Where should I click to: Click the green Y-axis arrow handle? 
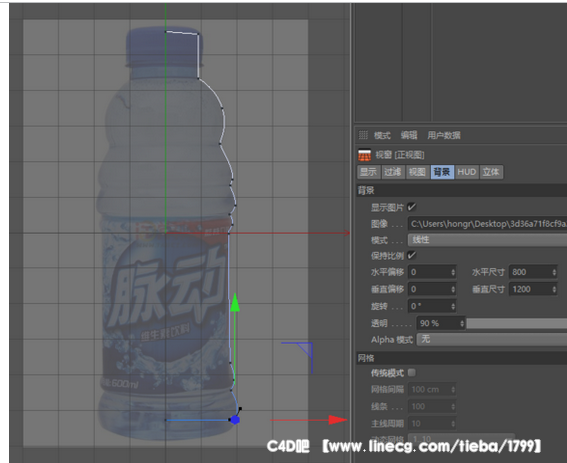pos(235,302)
